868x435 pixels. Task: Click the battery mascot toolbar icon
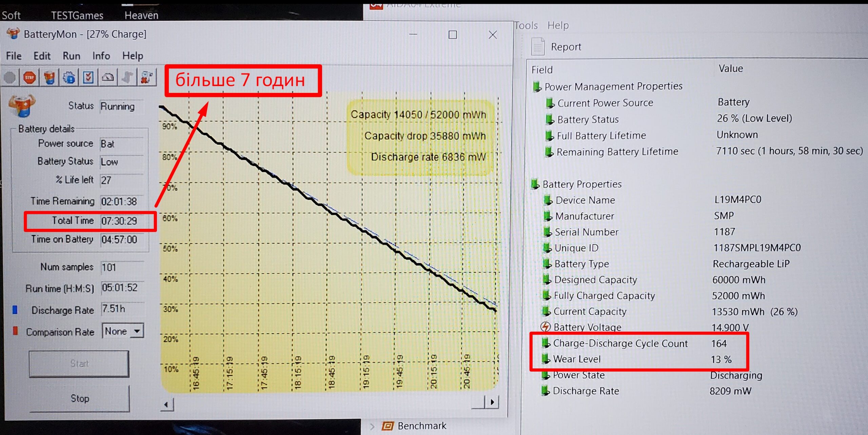pyautogui.click(x=49, y=78)
